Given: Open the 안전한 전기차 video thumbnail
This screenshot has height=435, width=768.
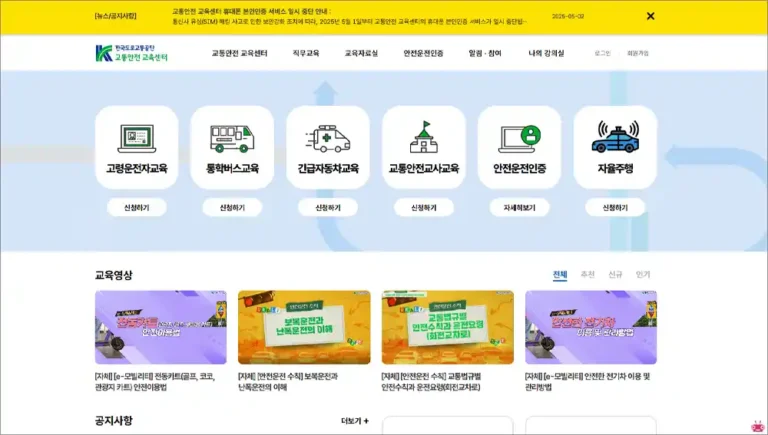Looking at the screenshot, I should coord(591,327).
